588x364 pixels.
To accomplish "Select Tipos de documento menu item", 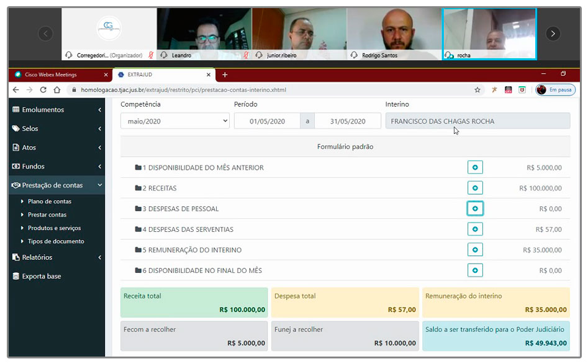I will click(56, 241).
